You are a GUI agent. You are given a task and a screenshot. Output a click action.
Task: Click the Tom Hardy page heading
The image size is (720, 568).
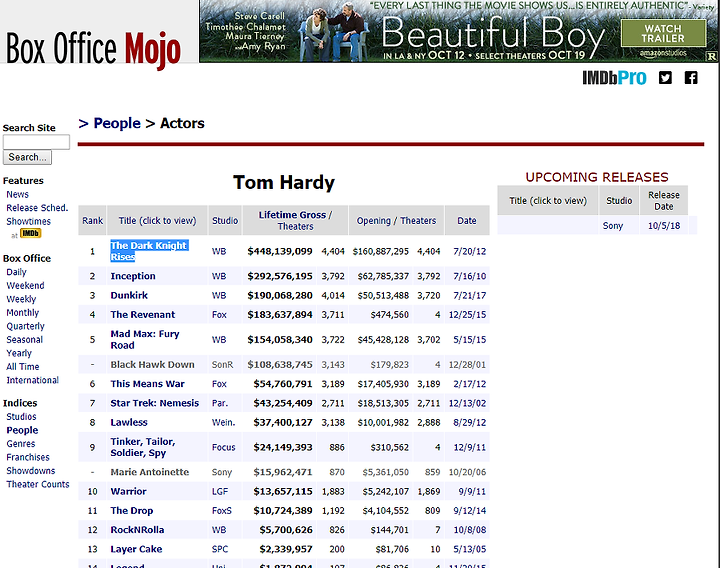point(284,182)
